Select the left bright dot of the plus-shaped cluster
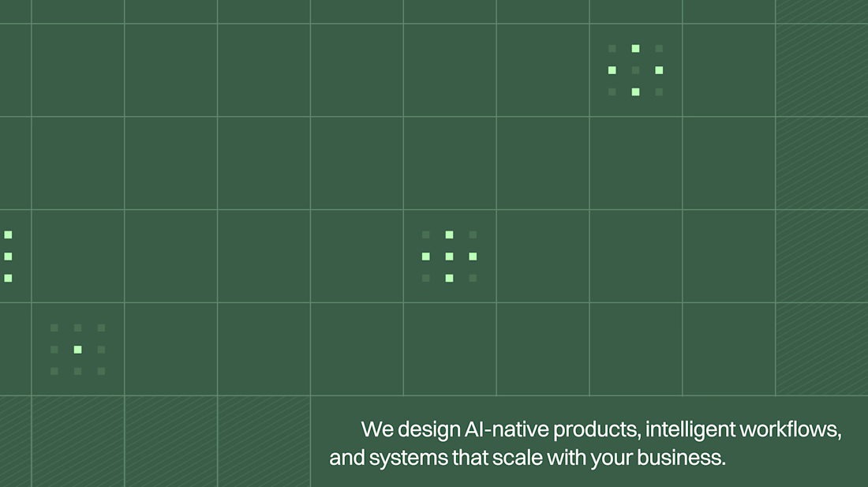Screen dimensions: 868x487 pyautogui.click(x=425, y=257)
